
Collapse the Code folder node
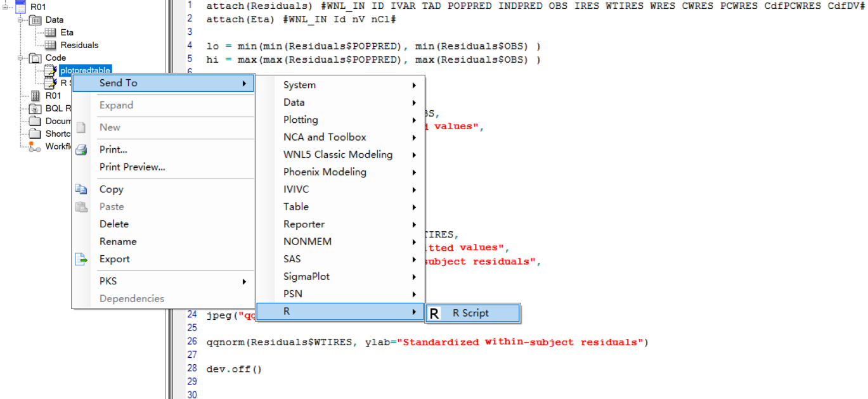click(x=22, y=58)
